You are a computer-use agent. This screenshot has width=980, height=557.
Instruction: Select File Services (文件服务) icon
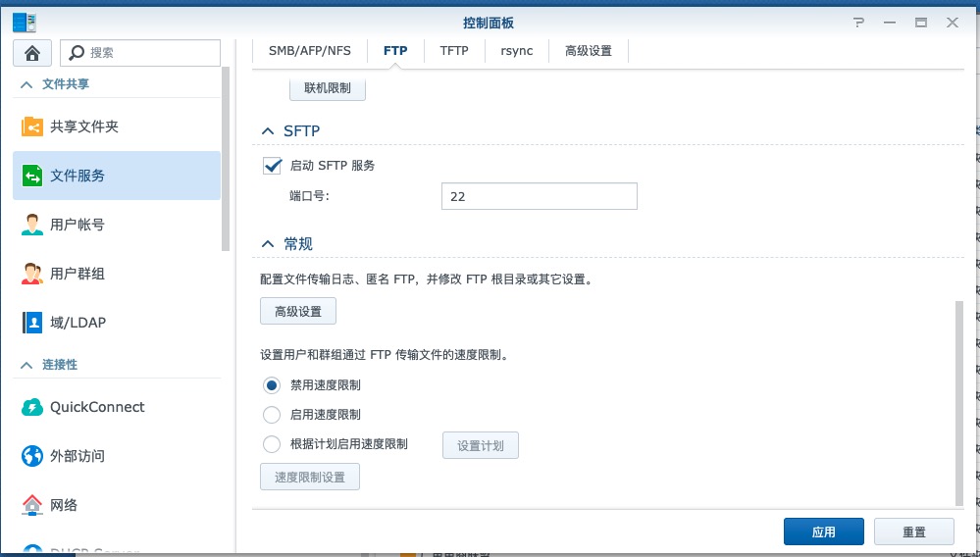[32, 177]
